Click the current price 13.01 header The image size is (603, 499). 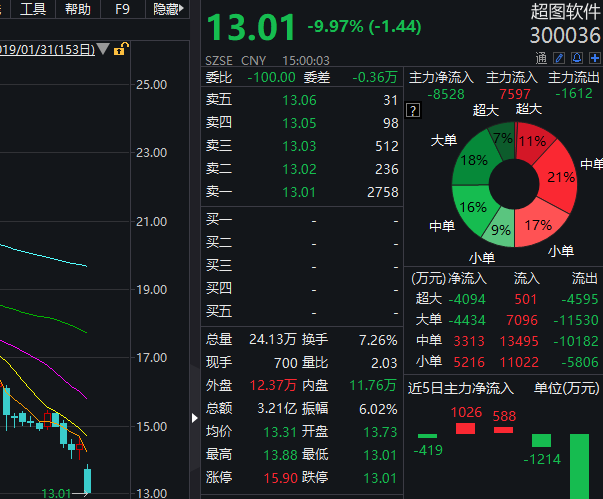point(251,27)
